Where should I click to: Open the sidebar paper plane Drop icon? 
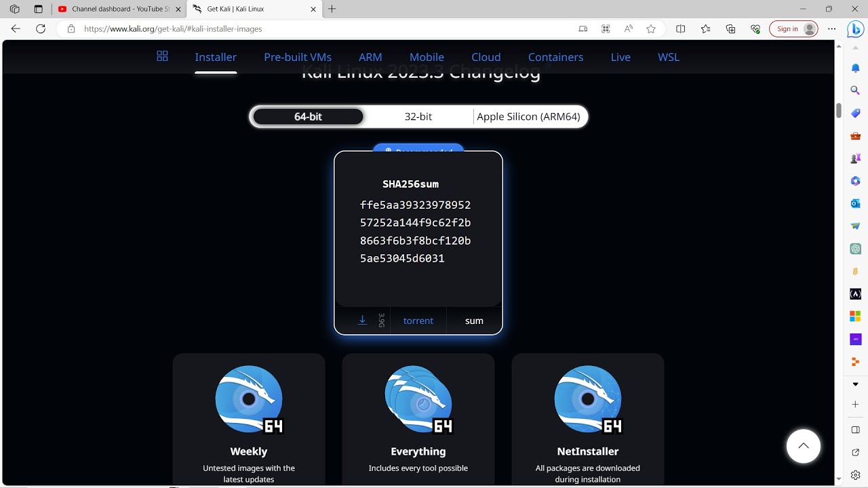[x=855, y=226]
